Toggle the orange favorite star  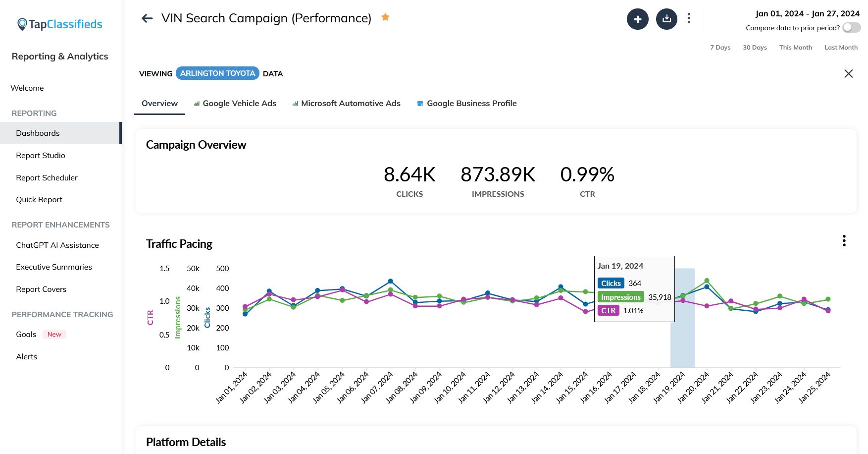[385, 17]
